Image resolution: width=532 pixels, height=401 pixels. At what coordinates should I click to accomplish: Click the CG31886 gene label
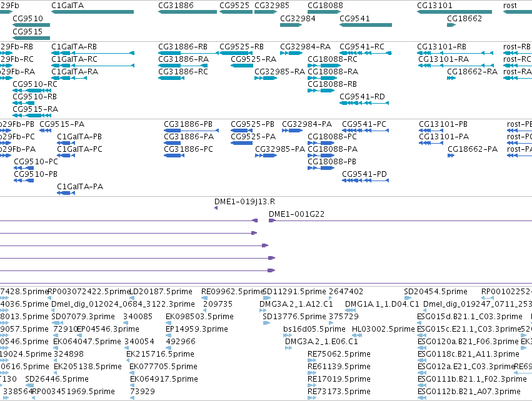tap(176, 6)
